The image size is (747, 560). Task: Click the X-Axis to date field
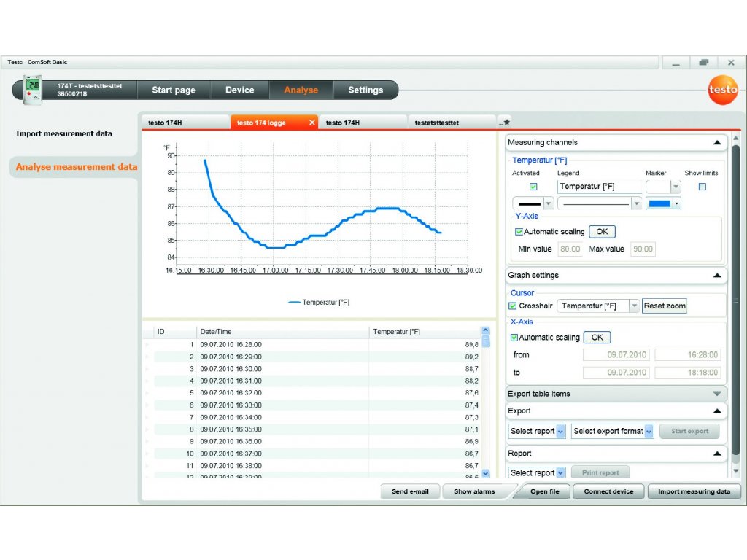[x=617, y=373]
